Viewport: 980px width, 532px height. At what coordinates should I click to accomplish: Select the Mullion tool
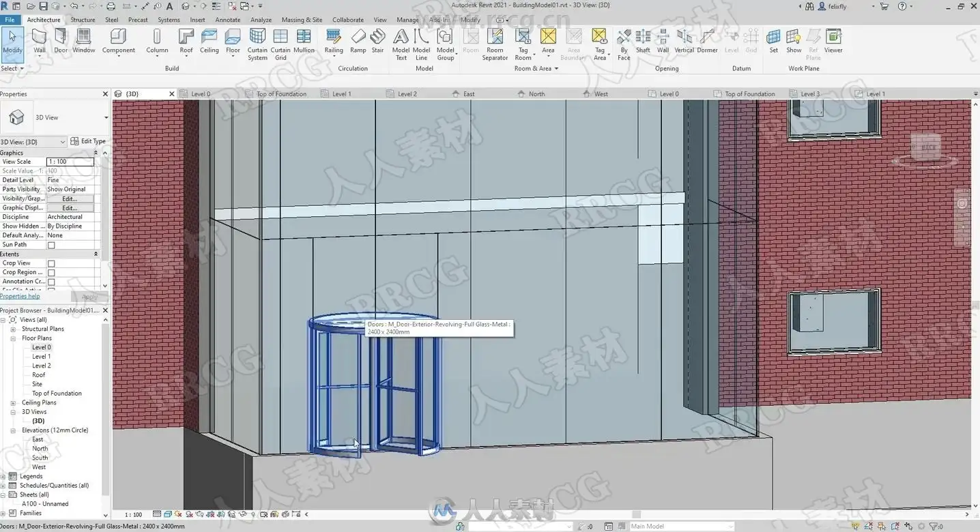pyautogui.click(x=304, y=42)
